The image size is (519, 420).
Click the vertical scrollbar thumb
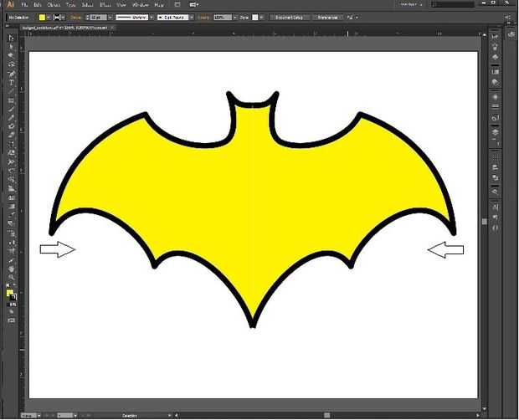click(484, 221)
